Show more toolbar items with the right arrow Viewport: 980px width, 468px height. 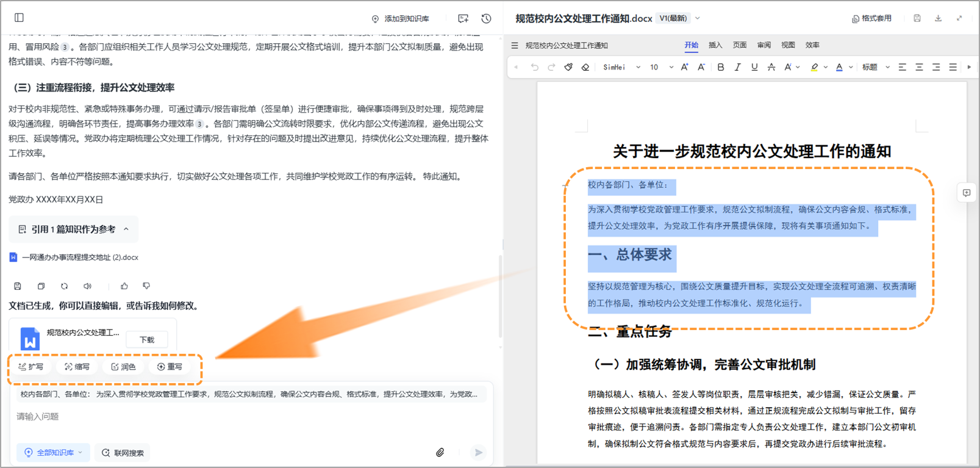pyautogui.click(x=969, y=67)
